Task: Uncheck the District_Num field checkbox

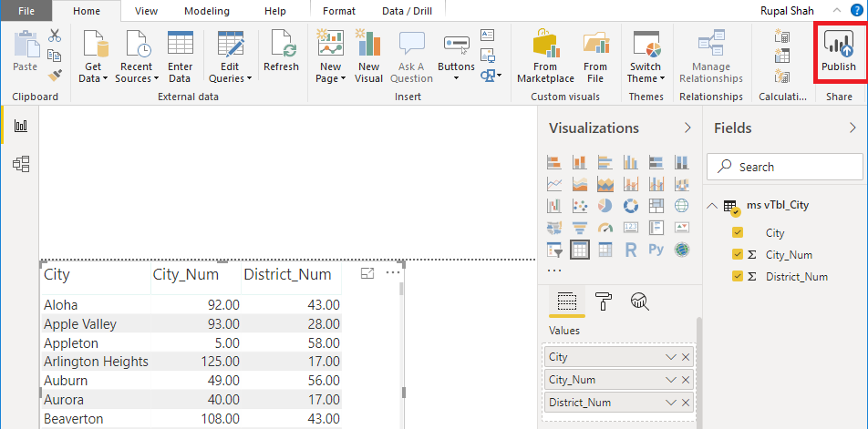Action: click(x=738, y=277)
